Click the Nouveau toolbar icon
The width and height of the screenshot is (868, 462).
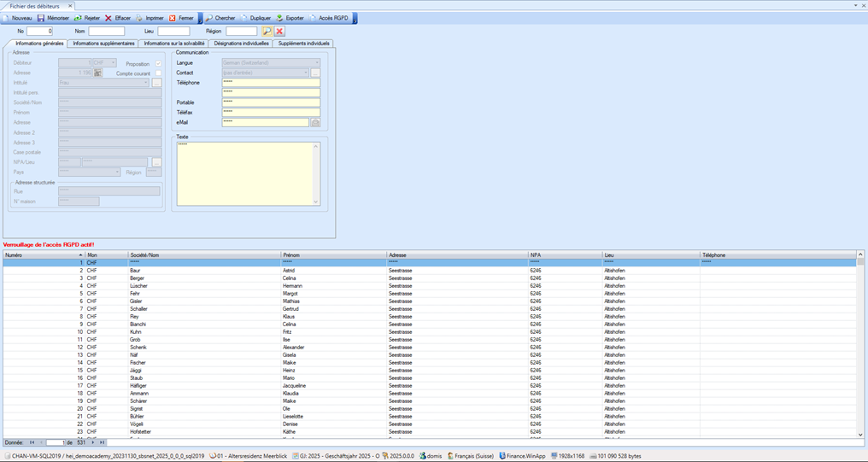[7, 18]
